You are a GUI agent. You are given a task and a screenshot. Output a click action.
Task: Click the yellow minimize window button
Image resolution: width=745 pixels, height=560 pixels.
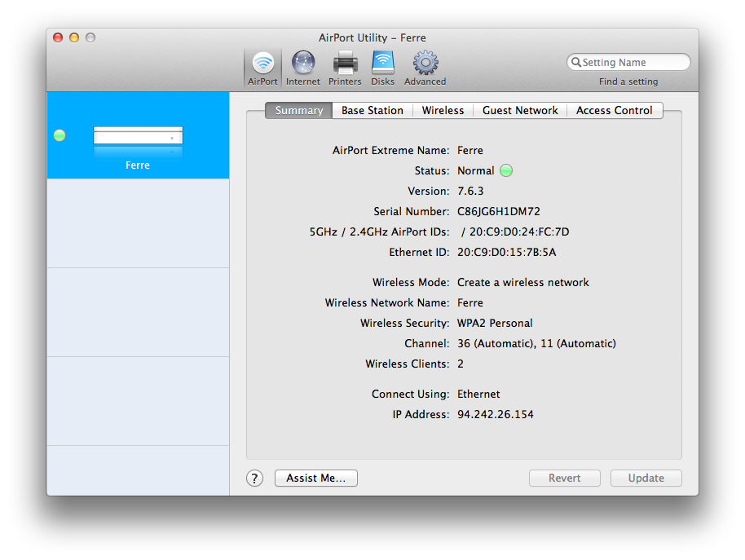[x=74, y=37]
